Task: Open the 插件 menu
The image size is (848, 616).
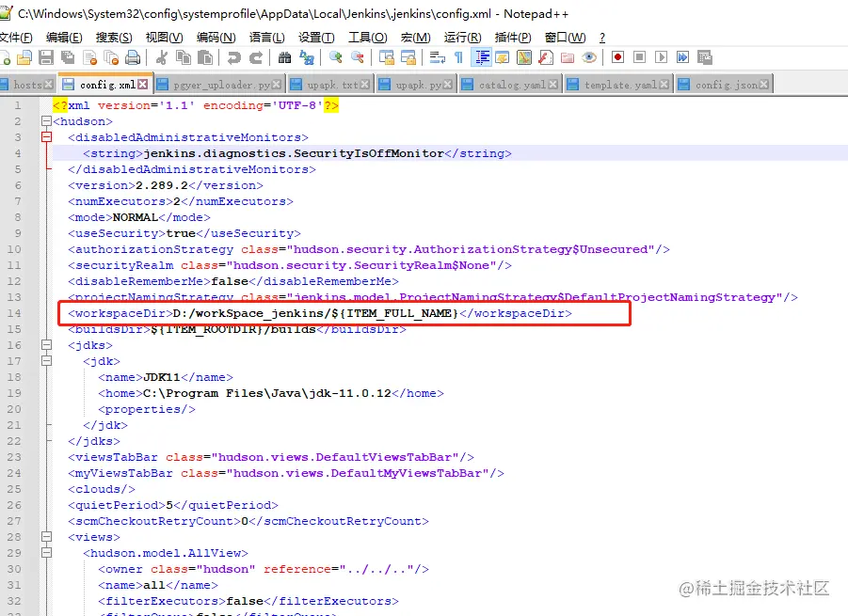Action: click(512, 37)
